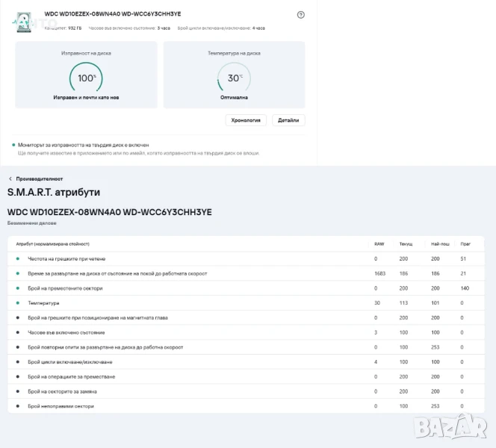Click the help question mark icon

(x=301, y=14)
